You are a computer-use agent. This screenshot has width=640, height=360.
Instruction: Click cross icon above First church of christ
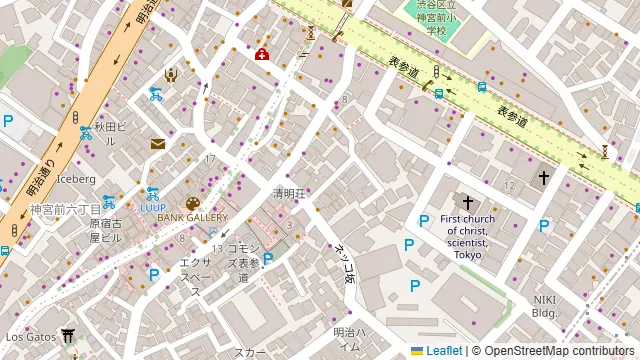coord(468,202)
